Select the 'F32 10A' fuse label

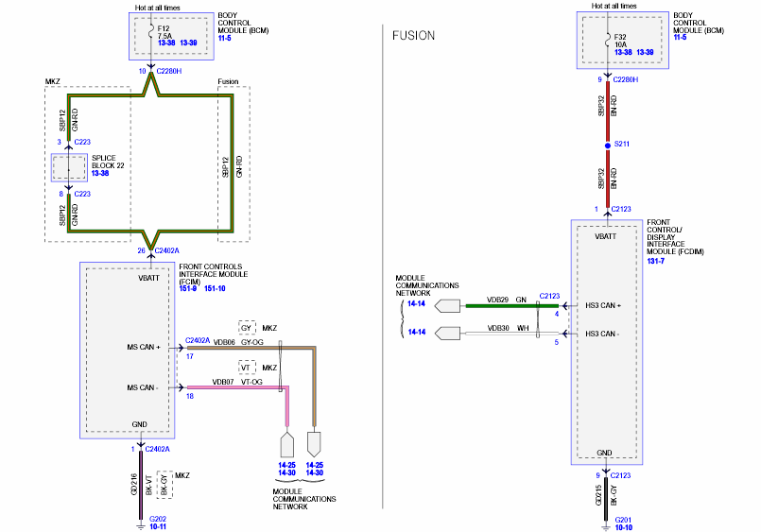click(620, 41)
